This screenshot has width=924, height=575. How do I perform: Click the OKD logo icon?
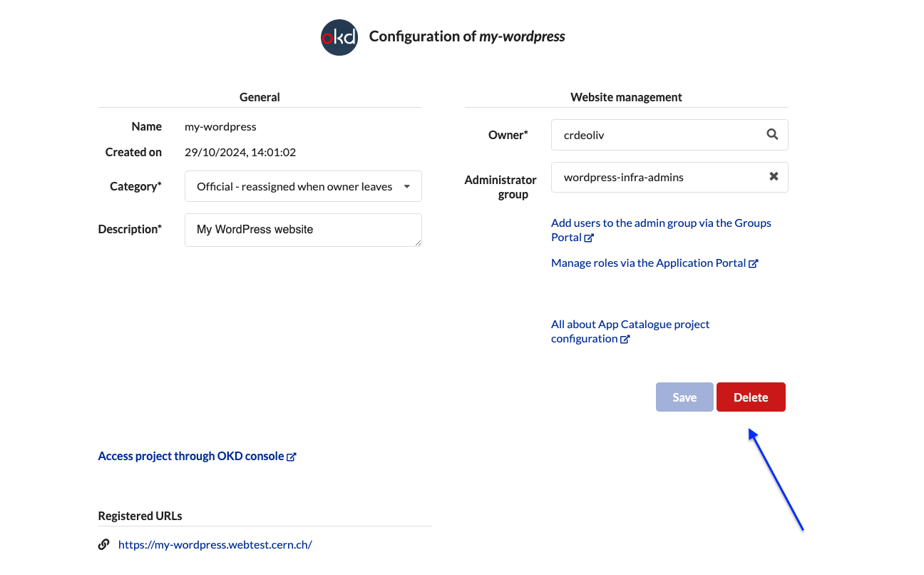[x=339, y=37]
